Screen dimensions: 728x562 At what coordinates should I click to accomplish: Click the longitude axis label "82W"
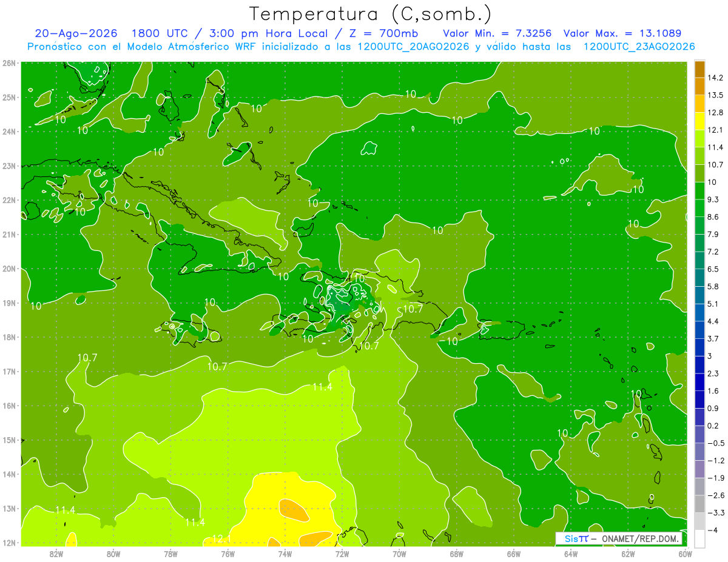click(x=56, y=554)
